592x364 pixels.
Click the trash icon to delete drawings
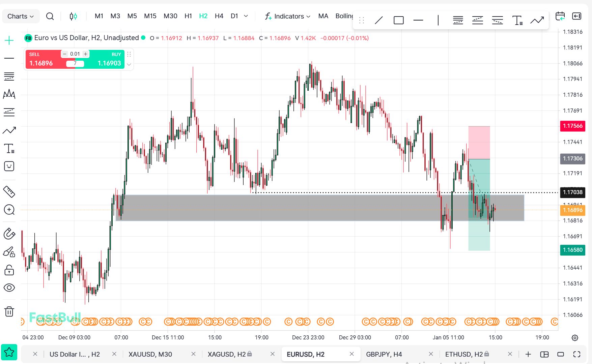pos(9,311)
